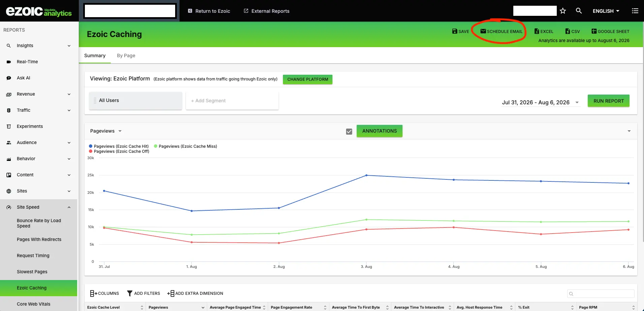The height and width of the screenshot is (311, 644).
Task: Click the Save disk icon
Action: pyautogui.click(x=455, y=31)
